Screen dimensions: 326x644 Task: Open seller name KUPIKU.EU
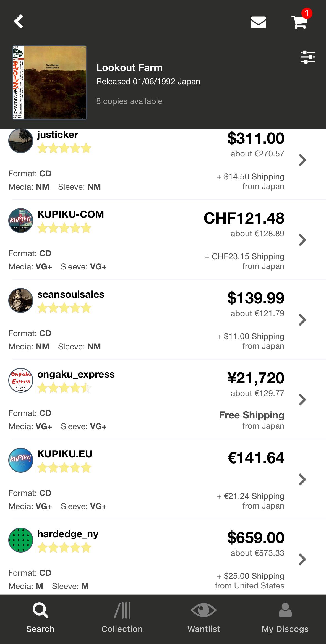coord(65,454)
